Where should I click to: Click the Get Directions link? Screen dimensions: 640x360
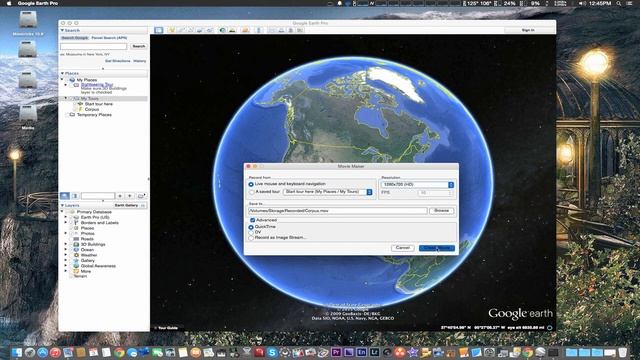(118, 61)
